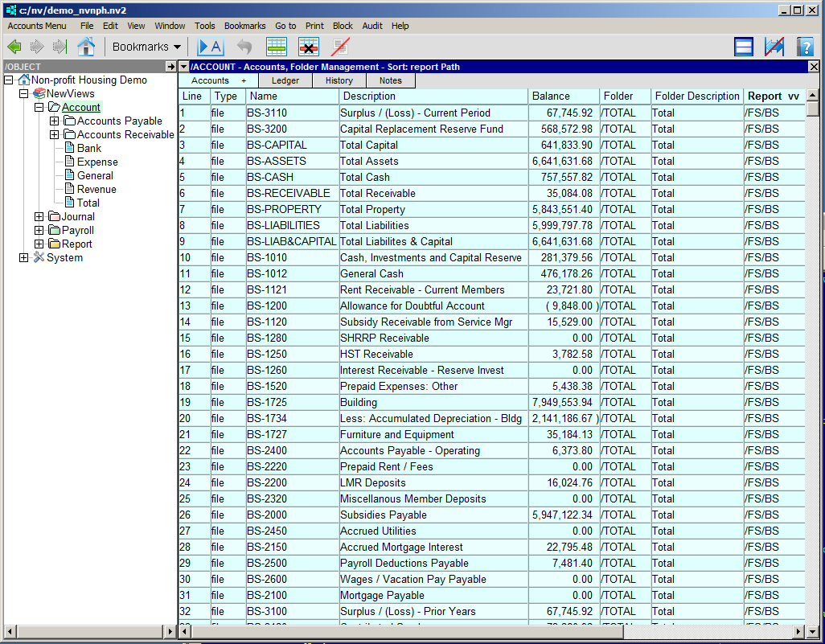Viewport: 825px width, 644px height.
Task: Click the insert row table icon
Action: [277, 47]
